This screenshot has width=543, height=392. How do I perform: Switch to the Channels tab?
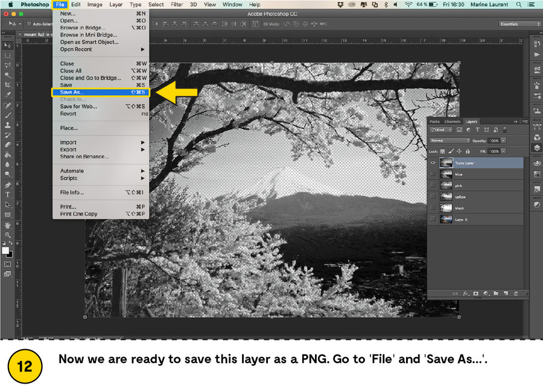(x=452, y=121)
